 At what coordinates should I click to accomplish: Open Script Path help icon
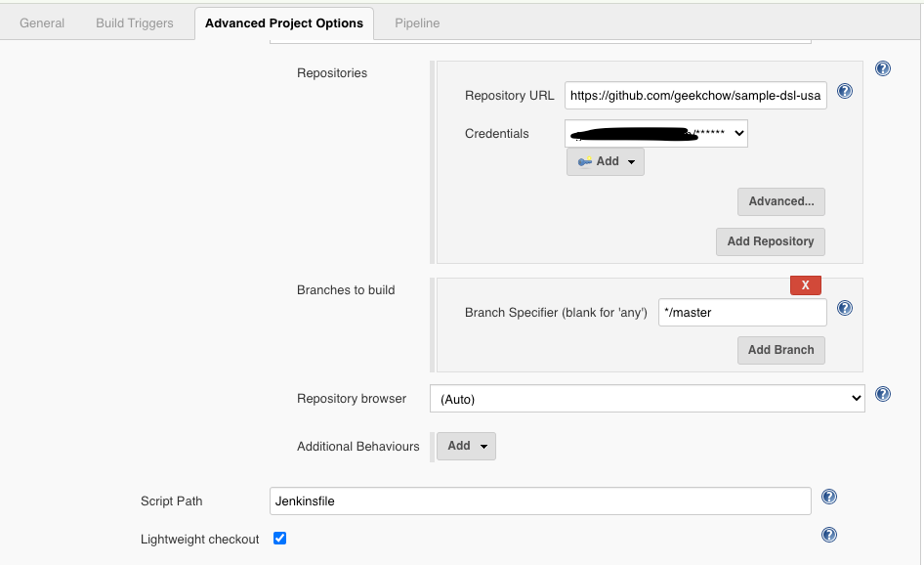pos(829,497)
